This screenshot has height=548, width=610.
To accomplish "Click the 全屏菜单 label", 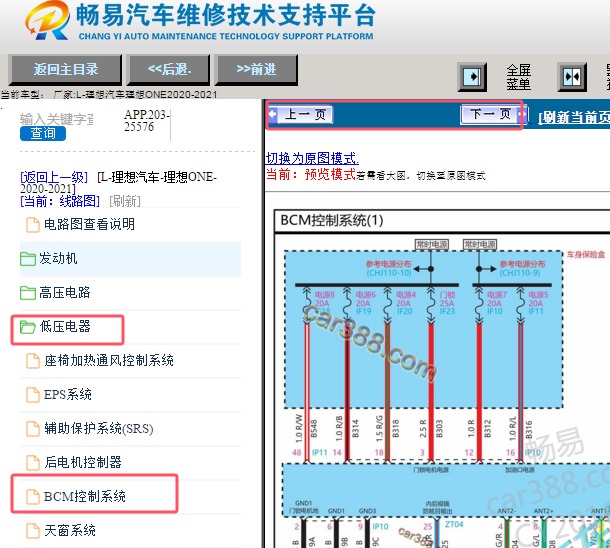I will click(x=518, y=77).
